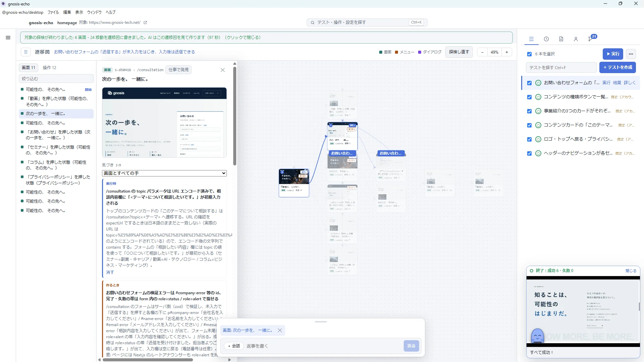Toggle the 6本を選択 select-all checkbox

[529, 54]
